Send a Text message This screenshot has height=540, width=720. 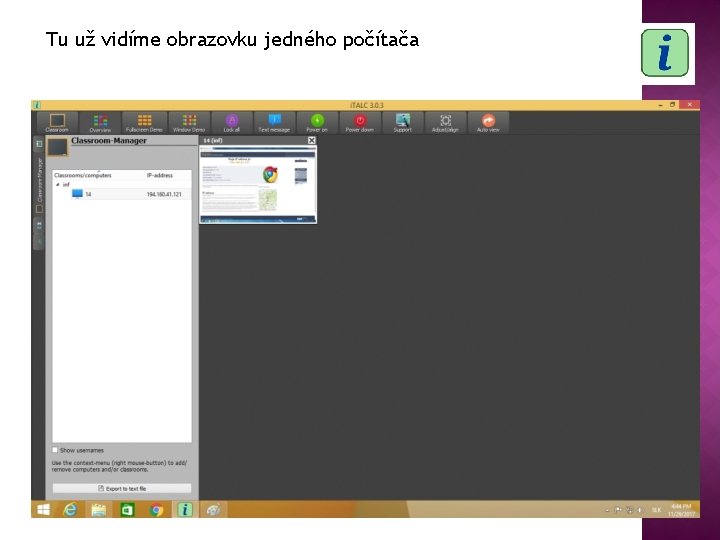(274, 123)
